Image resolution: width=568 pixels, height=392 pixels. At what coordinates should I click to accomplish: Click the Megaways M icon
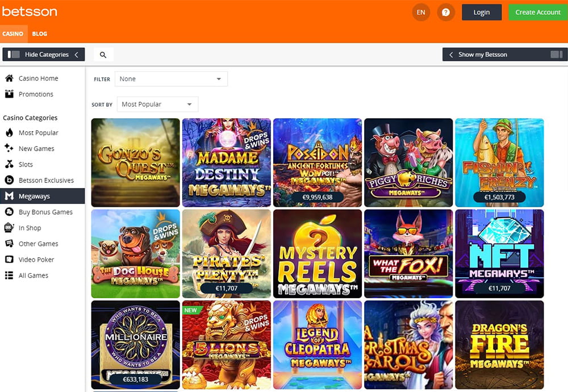pyautogui.click(x=9, y=196)
